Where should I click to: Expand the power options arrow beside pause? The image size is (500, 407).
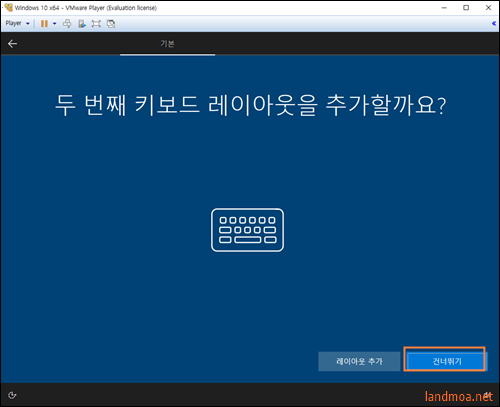pyautogui.click(x=54, y=24)
